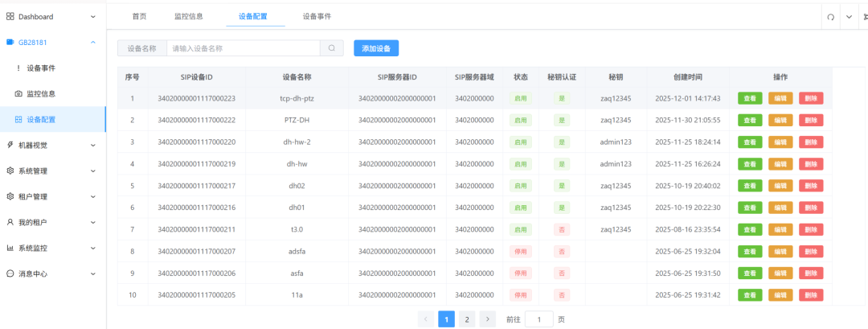Viewport: 868px width, 329px height.
Task: Click the blue 添加设备 button
Action: pos(376,48)
